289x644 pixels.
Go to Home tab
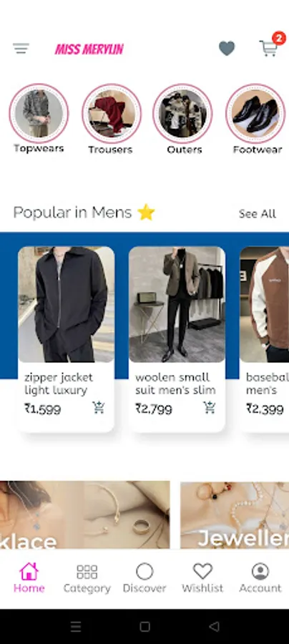click(29, 578)
